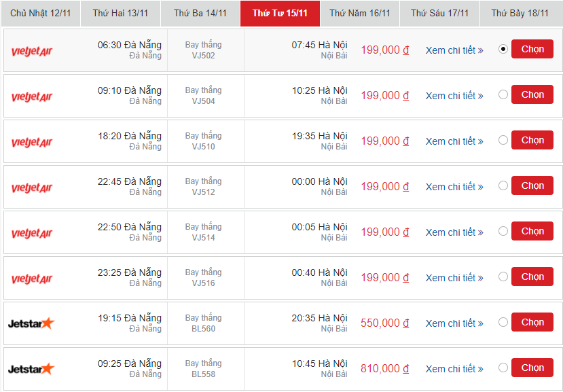Open the Thứ Bảy 18/11 date tab
The width and height of the screenshot is (563, 392).
[x=520, y=14]
